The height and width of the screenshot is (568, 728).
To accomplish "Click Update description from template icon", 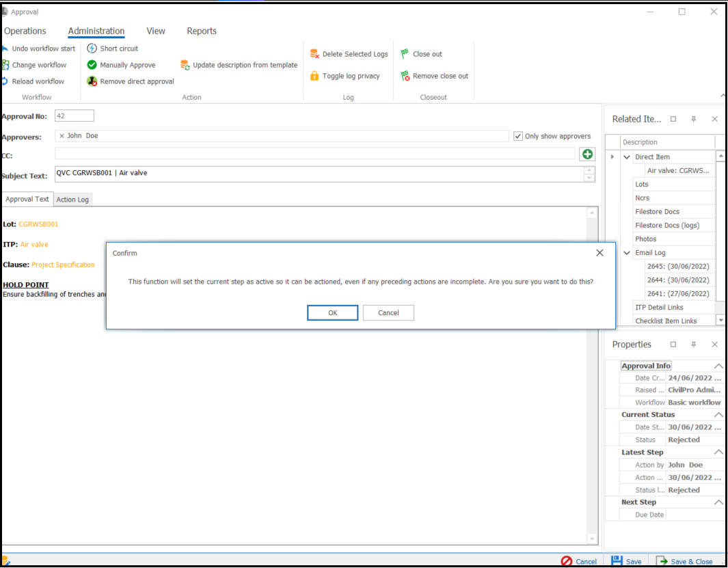I will coord(185,65).
